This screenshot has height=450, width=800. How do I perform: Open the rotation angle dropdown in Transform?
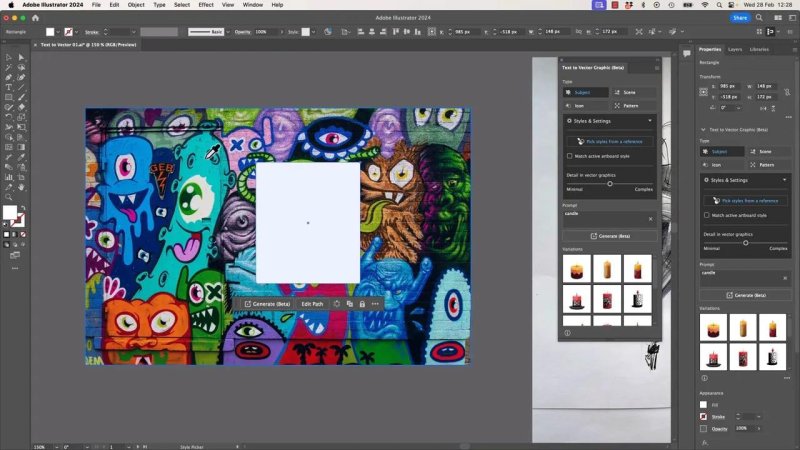point(738,108)
